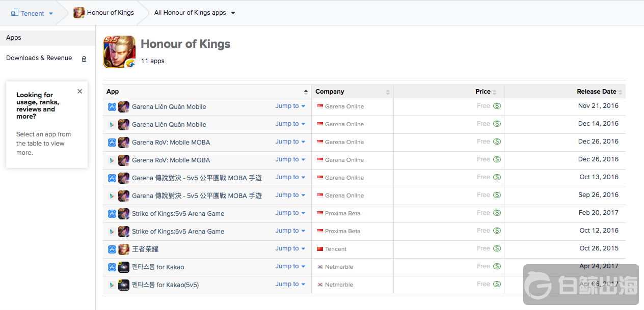Click the large Honour of Kings app icon
This screenshot has width=644, height=310.
(x=119, y=52)
